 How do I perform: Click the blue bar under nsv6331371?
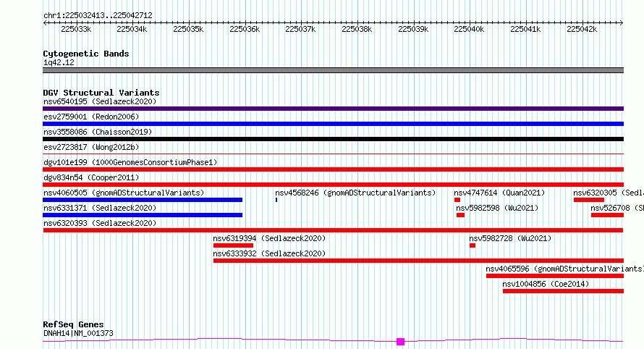point(143,215)
